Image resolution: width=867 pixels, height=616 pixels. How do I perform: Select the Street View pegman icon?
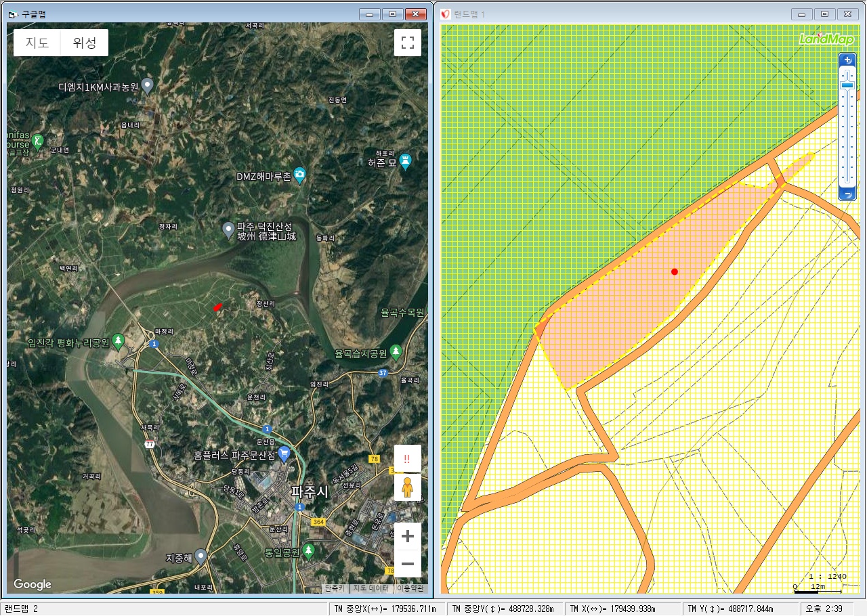click(x=408, y=487)
